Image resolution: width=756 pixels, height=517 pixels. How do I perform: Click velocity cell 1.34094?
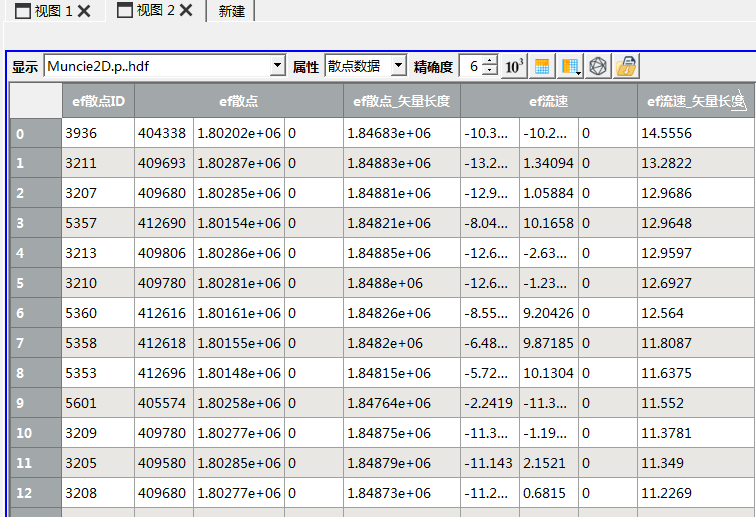549,163
